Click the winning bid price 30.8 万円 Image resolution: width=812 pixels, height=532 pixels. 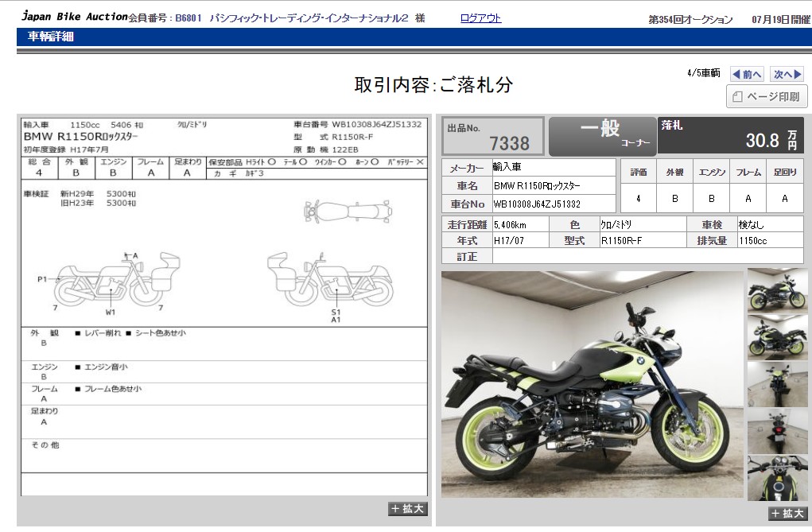771,140
